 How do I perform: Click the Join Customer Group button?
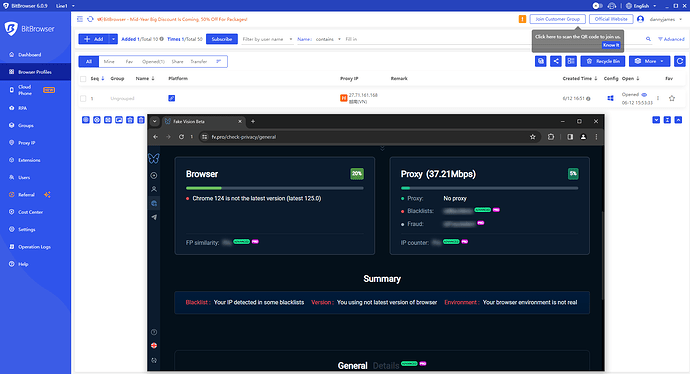(x=558, y=19)
